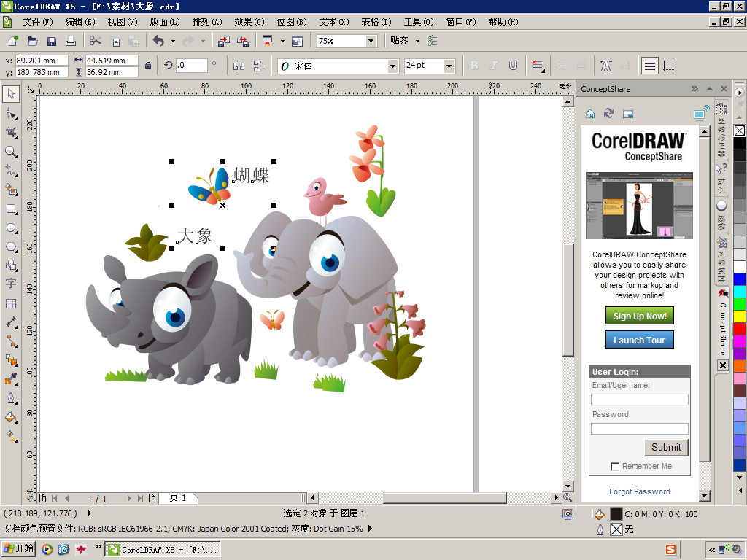The image size is (747, 560).
Task: Click the Undo arrow button
Action: (158, 41)
